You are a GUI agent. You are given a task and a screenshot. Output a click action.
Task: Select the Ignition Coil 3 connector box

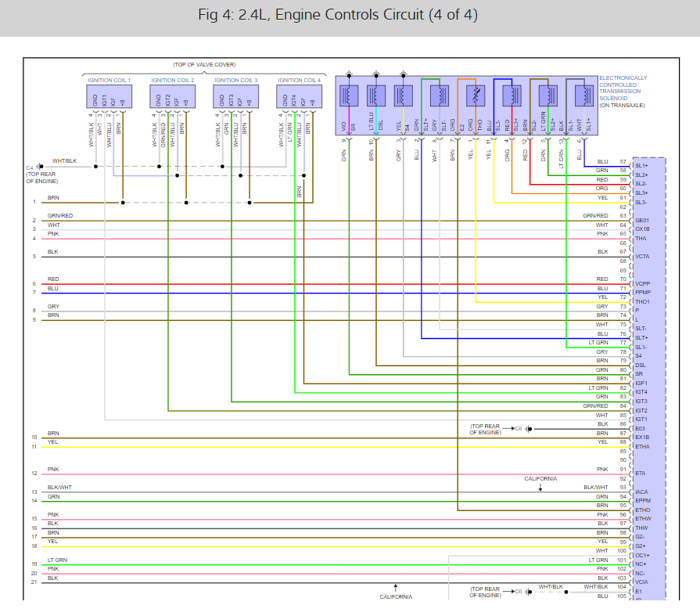[235, 96]
